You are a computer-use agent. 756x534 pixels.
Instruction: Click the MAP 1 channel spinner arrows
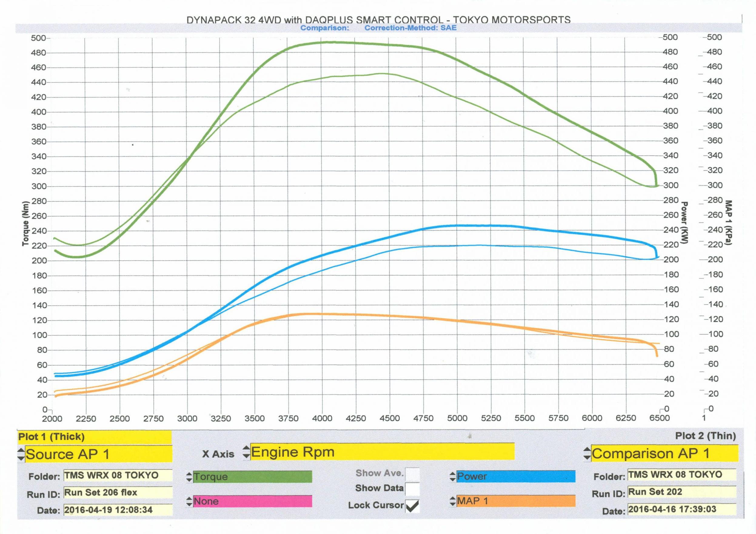tap(453, 501)
